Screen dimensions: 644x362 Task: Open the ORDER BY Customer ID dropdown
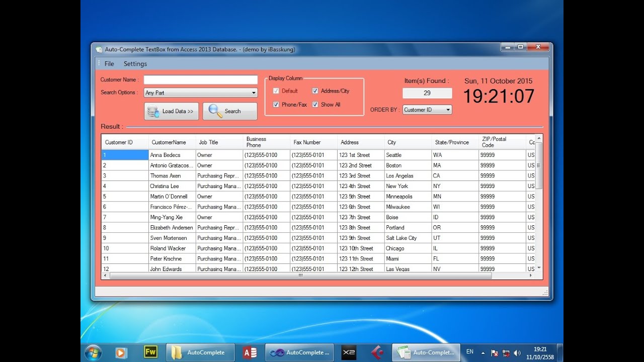[x=427, y=110]
